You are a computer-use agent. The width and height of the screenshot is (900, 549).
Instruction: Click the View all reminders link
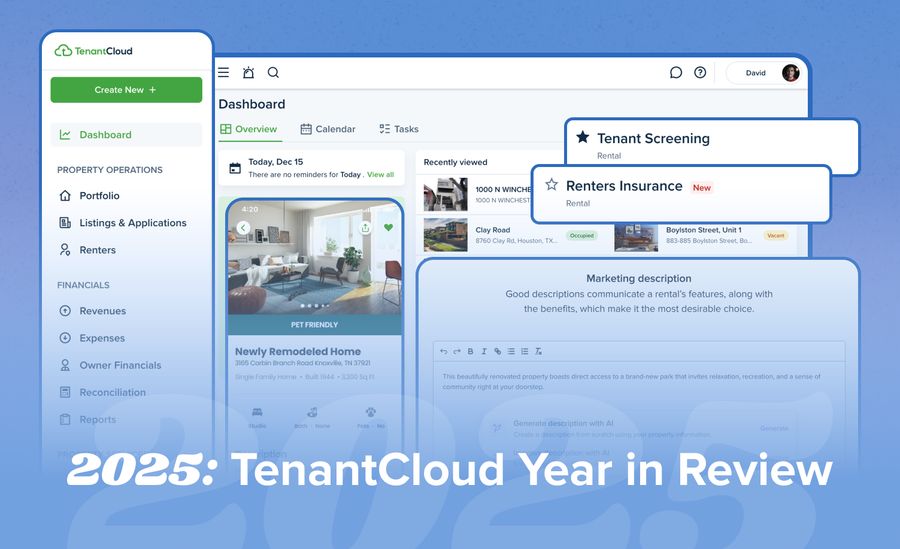coord(381,175)
